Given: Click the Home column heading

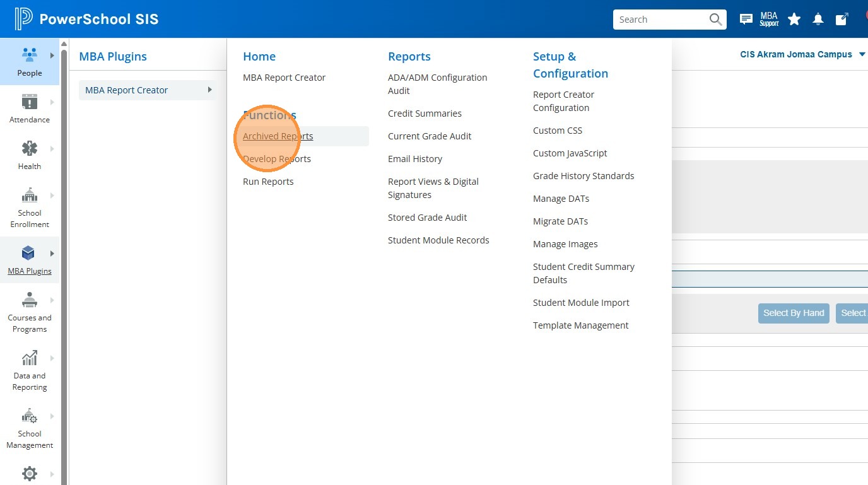Looking at the screenshot, I should (x=259, y=56).
